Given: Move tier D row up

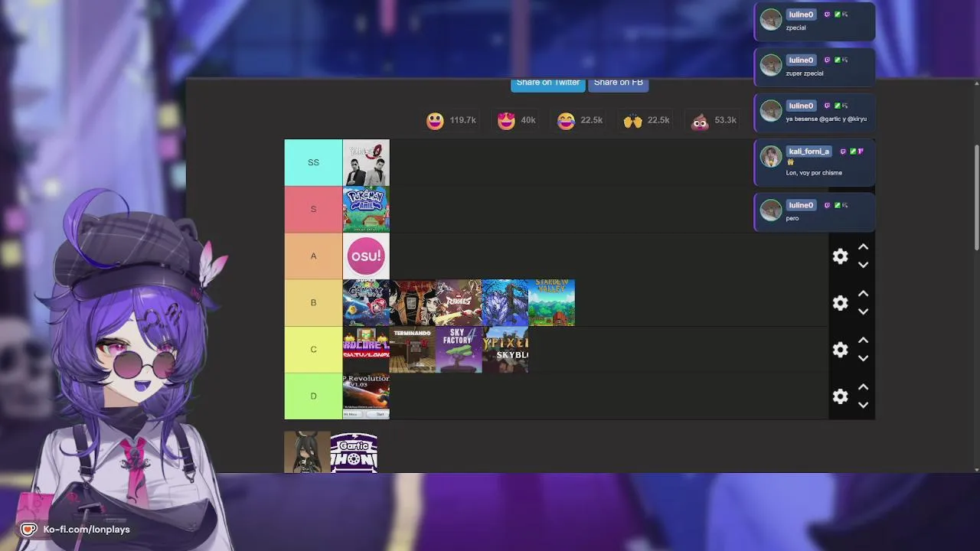Looking at the screenshot, I should pyautogui.click(x=863, y=387).
